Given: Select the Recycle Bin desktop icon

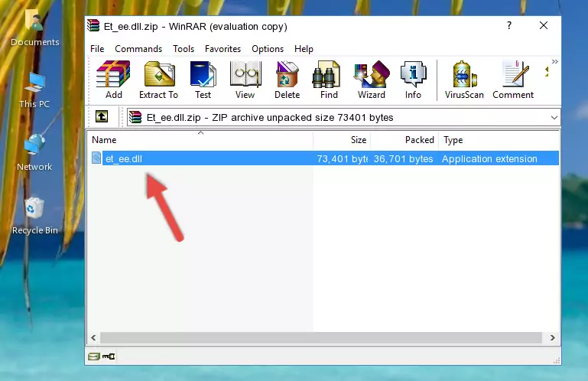Looking at the screenshot, I should tap(35, 217).
